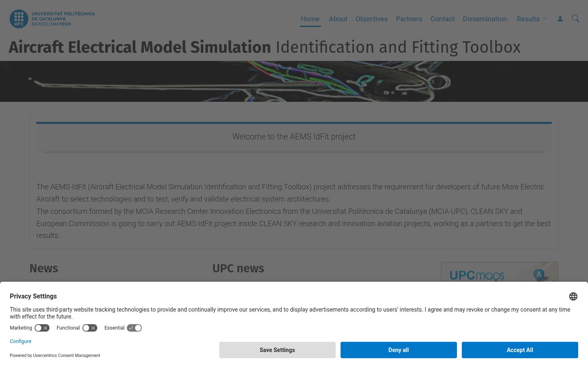Open the user login icon
Viewport: 588px width, 368px height.
click(560, 19)
